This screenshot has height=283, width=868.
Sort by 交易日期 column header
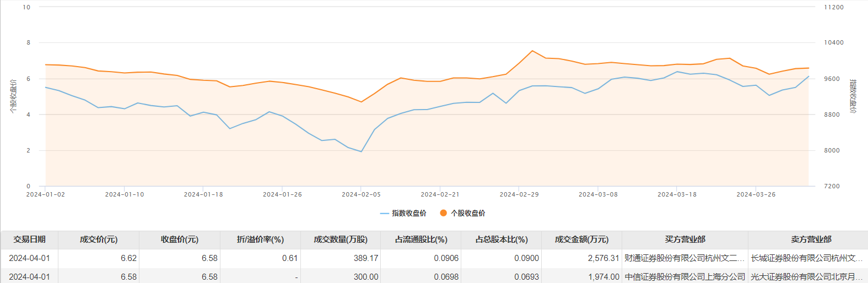coord(29,240)
